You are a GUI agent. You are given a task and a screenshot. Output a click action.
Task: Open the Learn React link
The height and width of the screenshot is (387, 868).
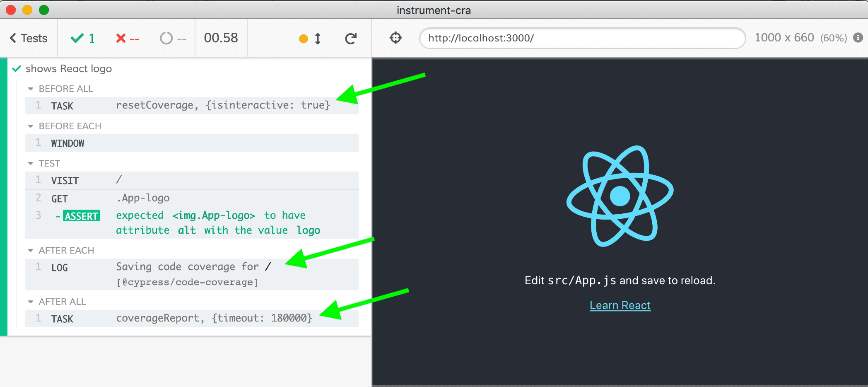coord(620,305)
